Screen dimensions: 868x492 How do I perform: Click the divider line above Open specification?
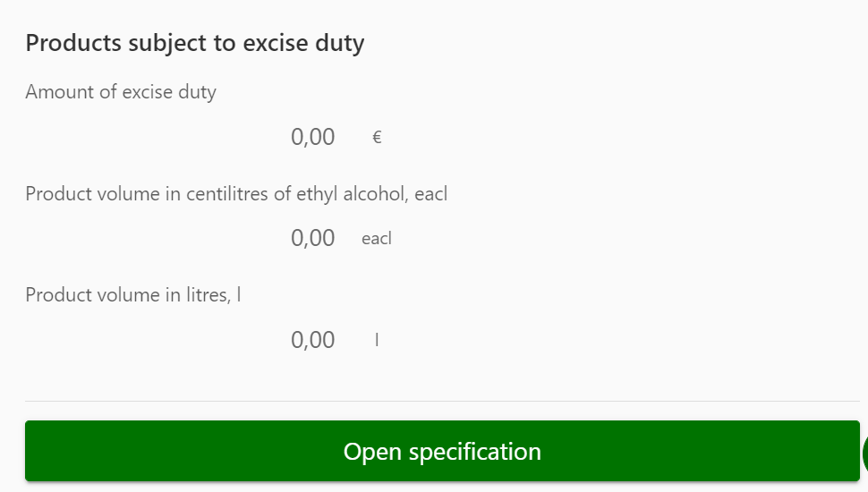[x=442, y=401]
